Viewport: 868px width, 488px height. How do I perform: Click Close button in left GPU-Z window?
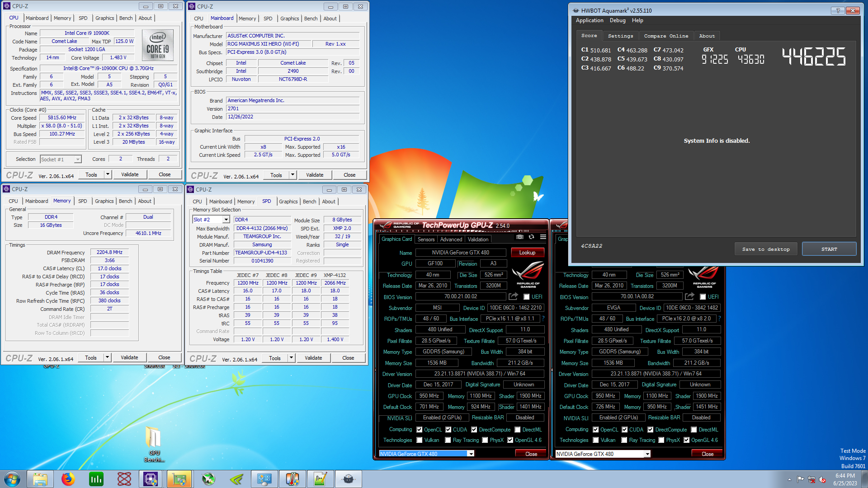531,454
